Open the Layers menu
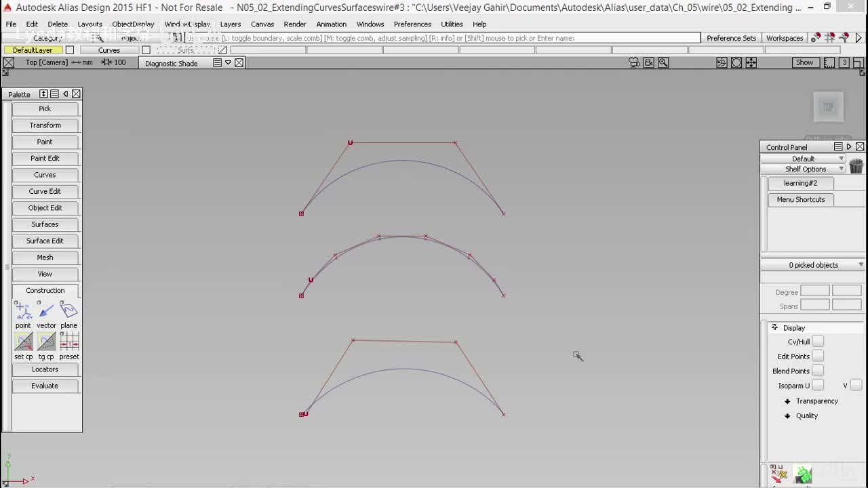 click(231, 24)
